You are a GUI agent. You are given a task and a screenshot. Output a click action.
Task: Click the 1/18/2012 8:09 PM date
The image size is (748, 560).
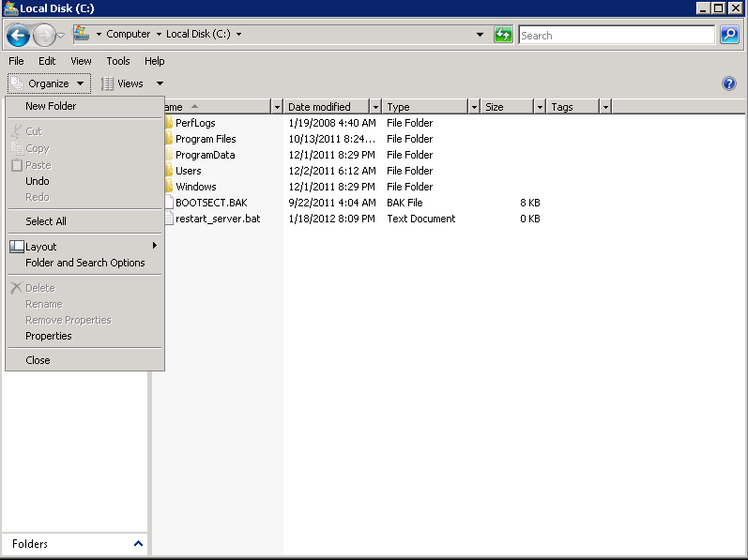pos(331,219)
